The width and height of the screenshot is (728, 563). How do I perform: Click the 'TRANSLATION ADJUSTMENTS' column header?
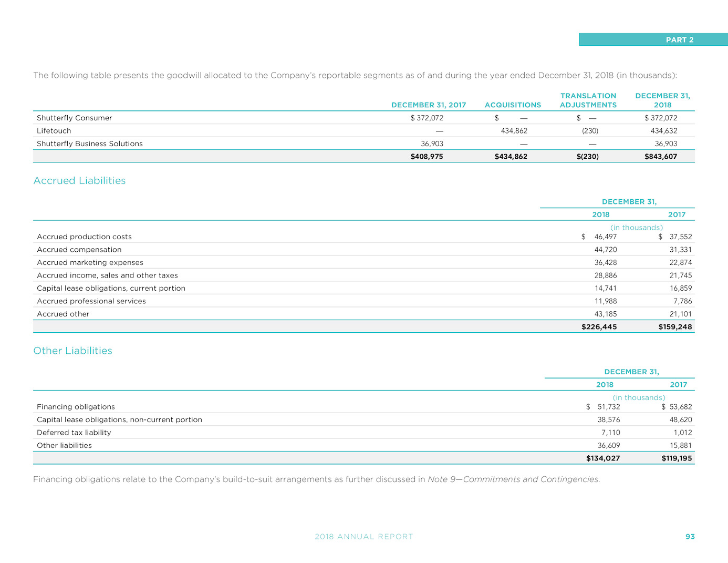588,100
